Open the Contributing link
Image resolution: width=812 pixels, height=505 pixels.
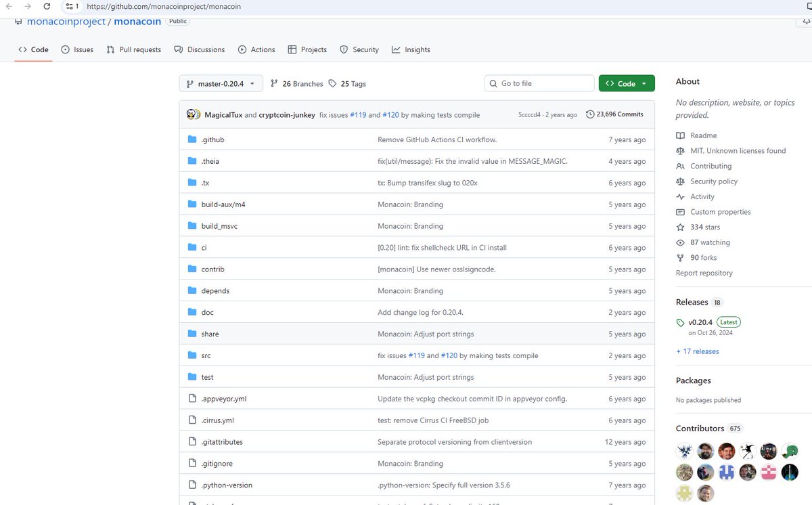coord(704,166)
